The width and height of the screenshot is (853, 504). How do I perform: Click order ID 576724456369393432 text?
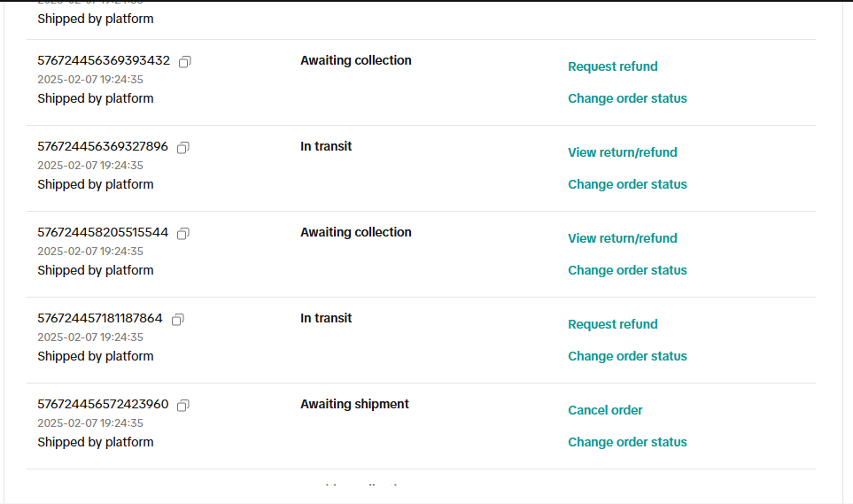coord(104,61)
